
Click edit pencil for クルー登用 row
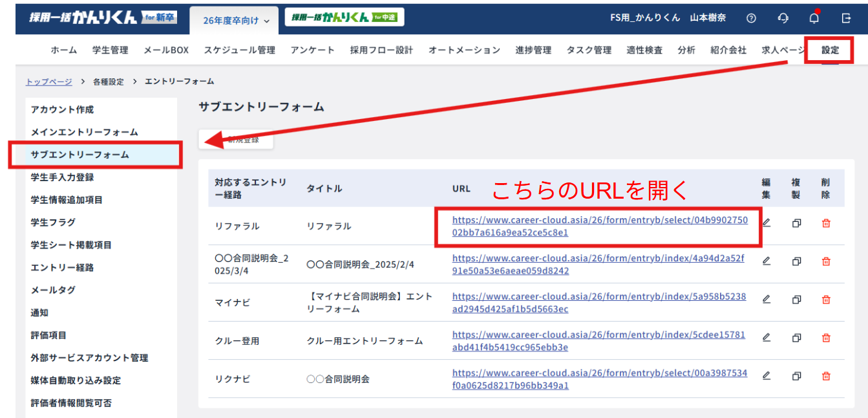tap(767, 338)
